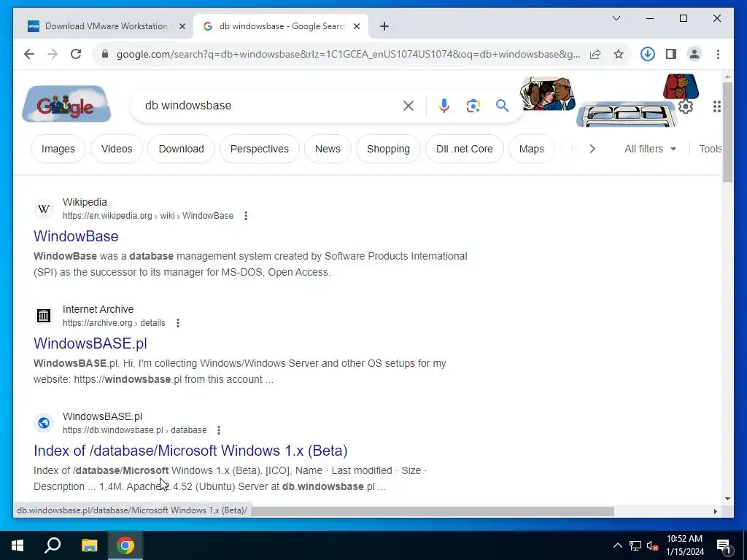
Task: Open more options for Wikipedia result
Action: [x=246, y=216]
